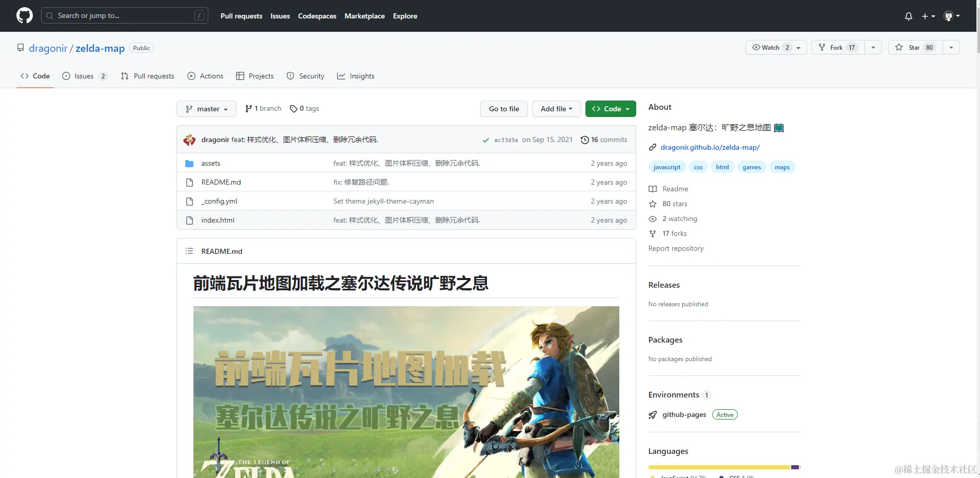Select the games topic tag

752,167
